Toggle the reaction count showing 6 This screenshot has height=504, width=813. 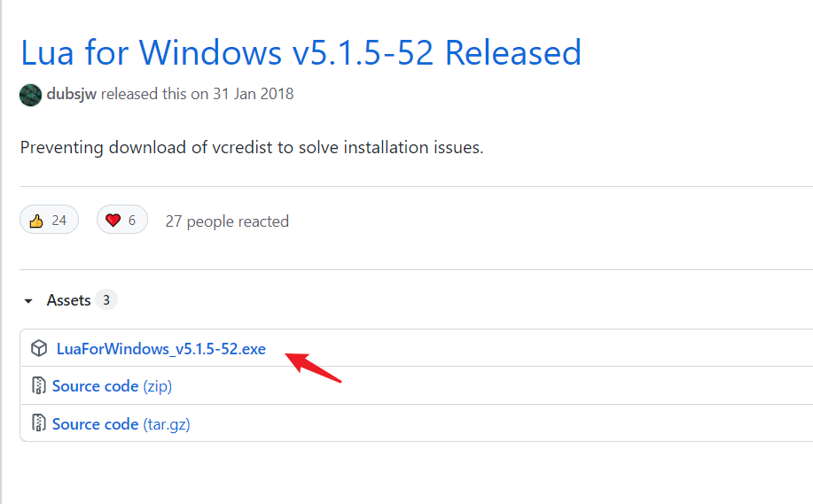tap(131, 221)
